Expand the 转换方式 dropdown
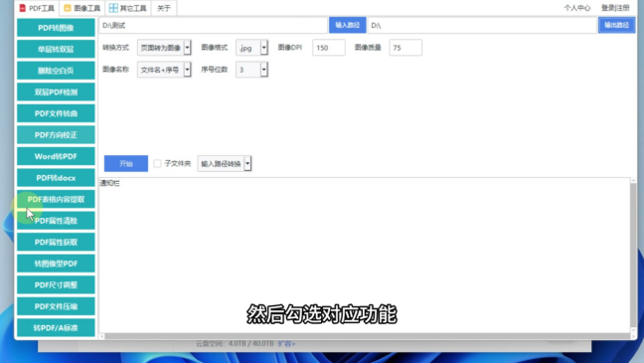Image resolution: width=644 pixels, height=363 pixels. [164, 48]
